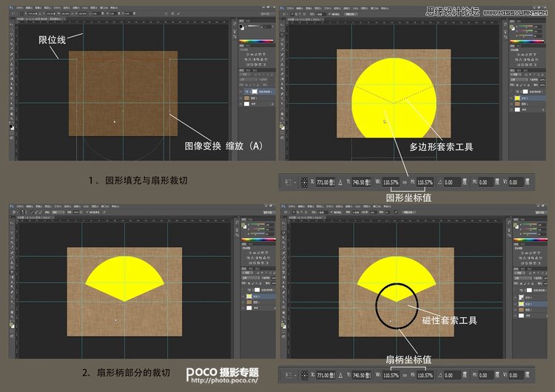The image size is (555, 392).
Task: Click the color spectrum ramp in top-left screenshot
Action: pos(256,41)
